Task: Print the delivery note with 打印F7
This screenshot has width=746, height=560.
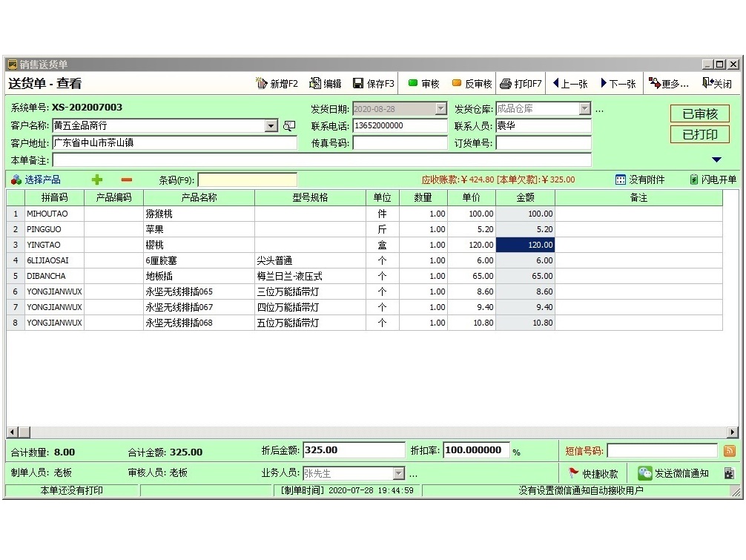Action: coord(521,84)
